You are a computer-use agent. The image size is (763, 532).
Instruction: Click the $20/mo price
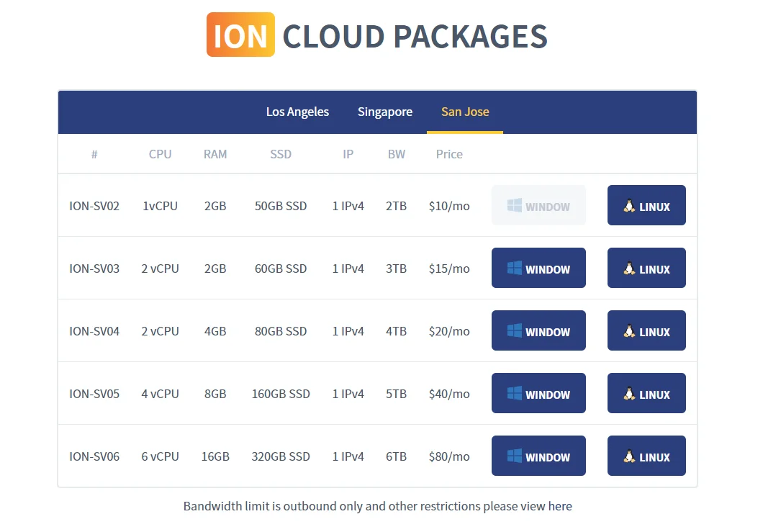(449, 331)
